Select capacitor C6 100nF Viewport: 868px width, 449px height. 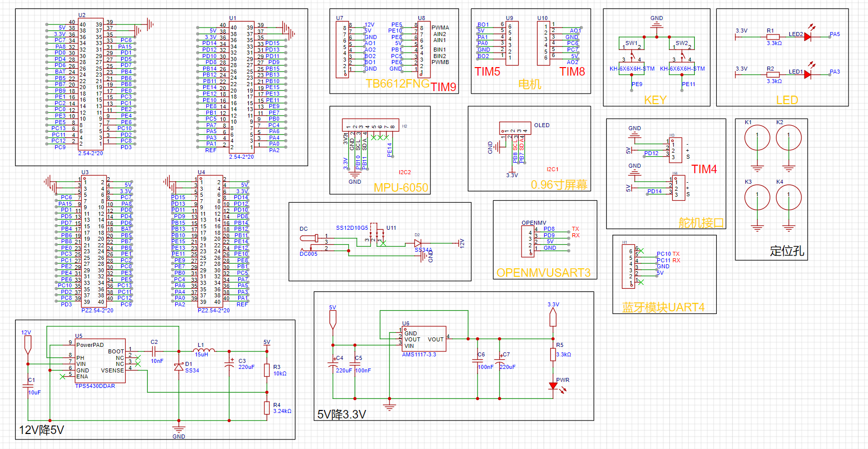478,361
